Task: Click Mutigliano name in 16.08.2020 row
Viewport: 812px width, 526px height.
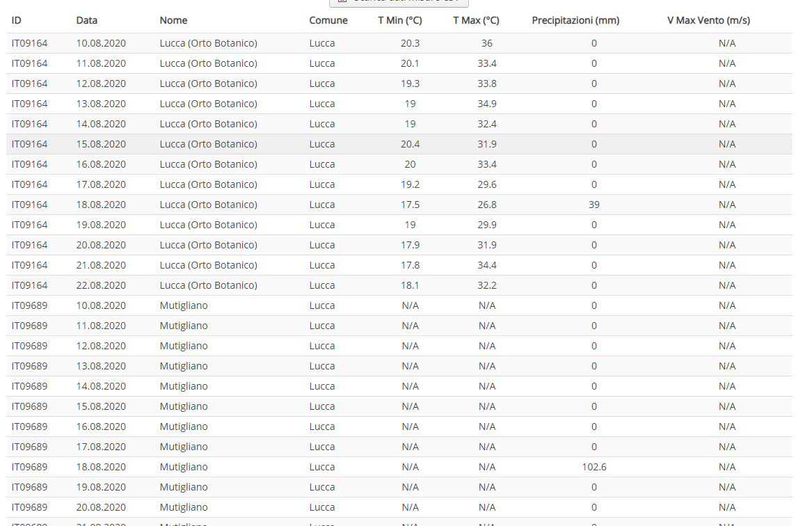Action: (x=184, y=427)
